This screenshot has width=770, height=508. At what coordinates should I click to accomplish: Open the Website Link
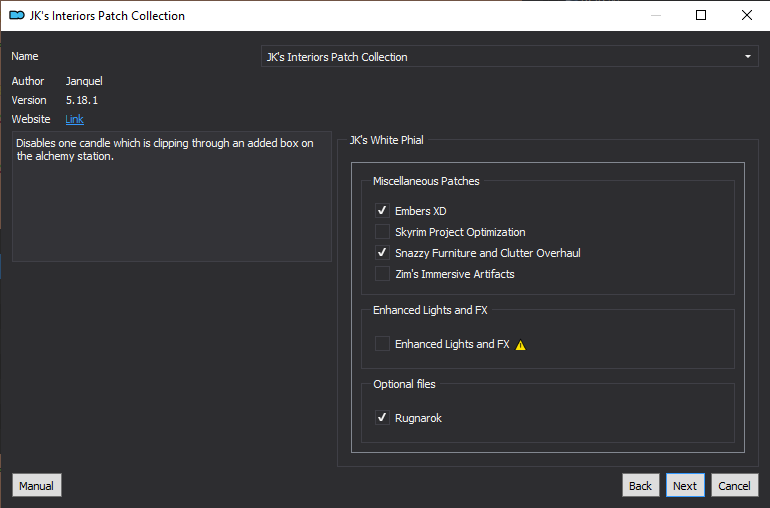[75, 119]
